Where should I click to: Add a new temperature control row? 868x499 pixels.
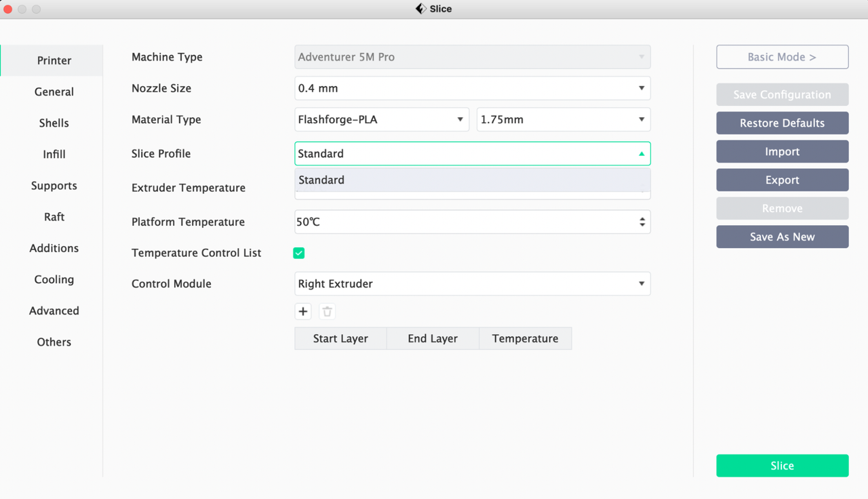[x=303, y=312]
